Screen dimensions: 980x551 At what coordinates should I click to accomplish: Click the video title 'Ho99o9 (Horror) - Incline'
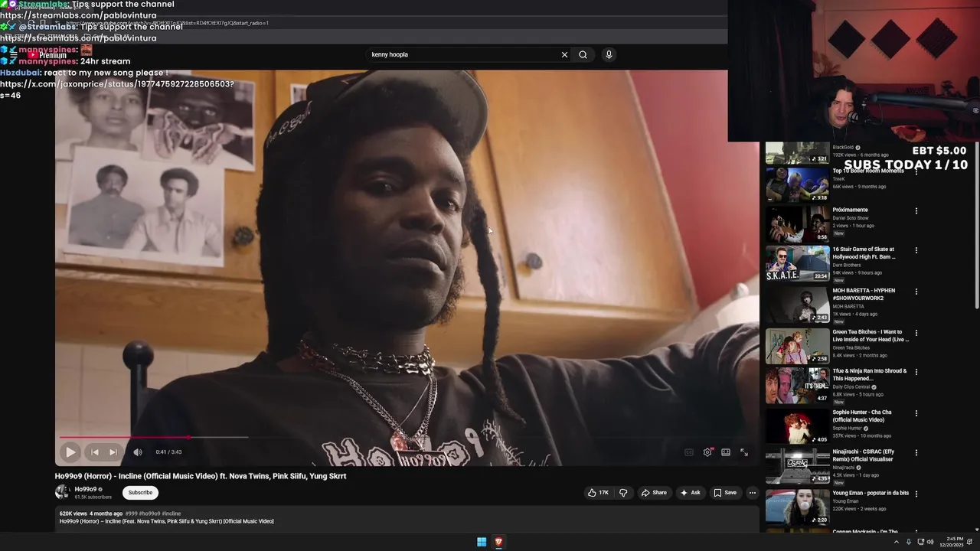click(x=201, y=476)
